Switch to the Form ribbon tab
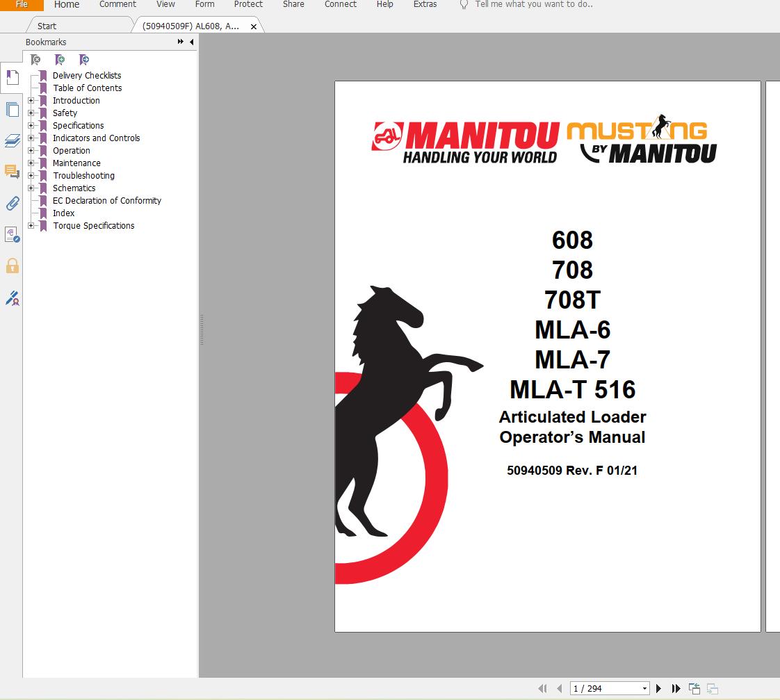Viewport: 780px width, 700px height. coord(204,4)
